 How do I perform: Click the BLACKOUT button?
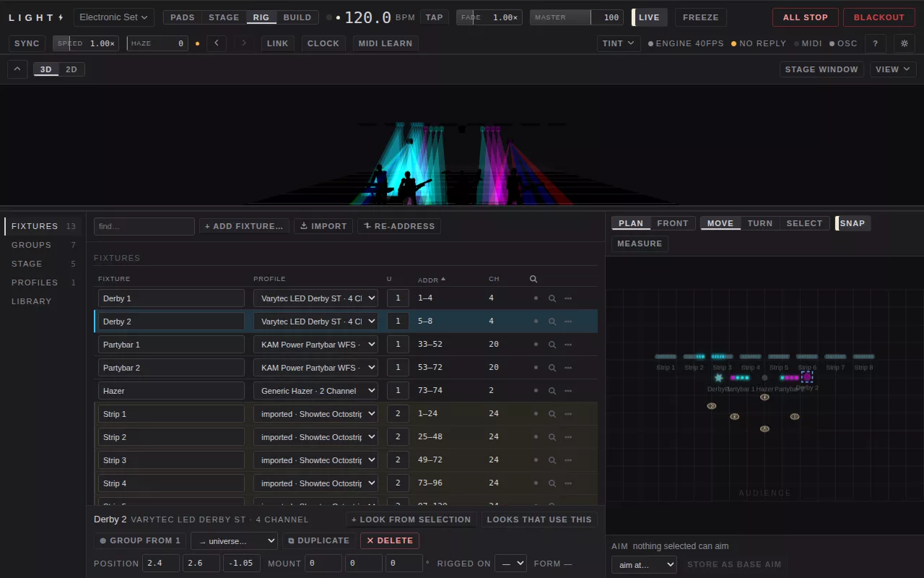pyautogui.click(x=879, y=17)
